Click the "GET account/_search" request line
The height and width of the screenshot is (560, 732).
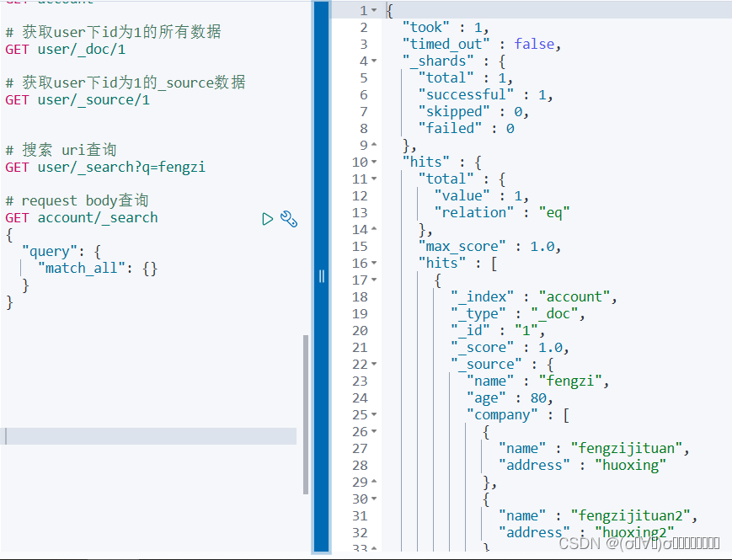[x=82, y=218]
